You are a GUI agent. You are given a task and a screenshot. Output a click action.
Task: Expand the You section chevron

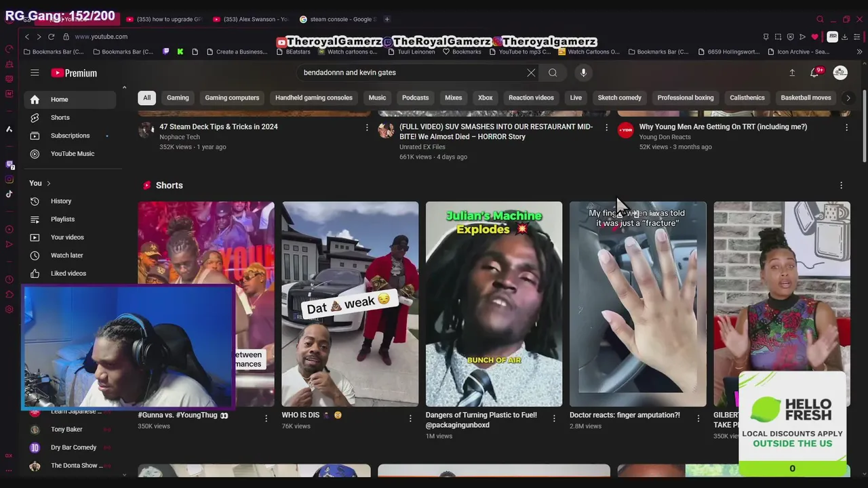pos(48,183)
